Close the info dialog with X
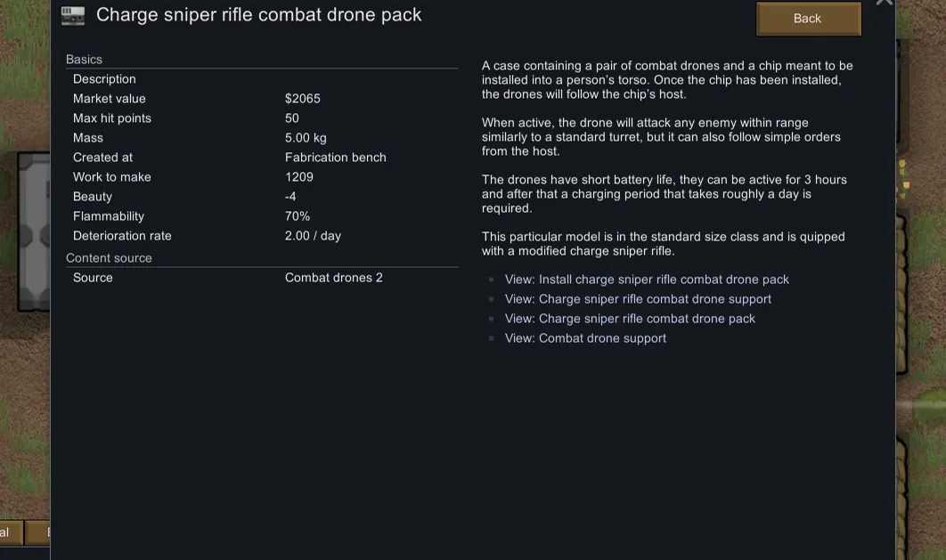 (x=884, y=3)
